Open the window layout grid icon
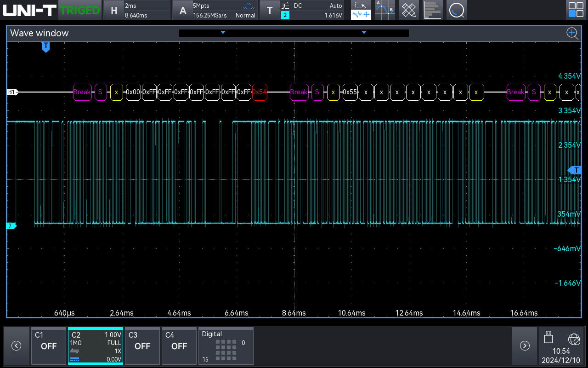This screenshot has height=368, width=588. 576,10
